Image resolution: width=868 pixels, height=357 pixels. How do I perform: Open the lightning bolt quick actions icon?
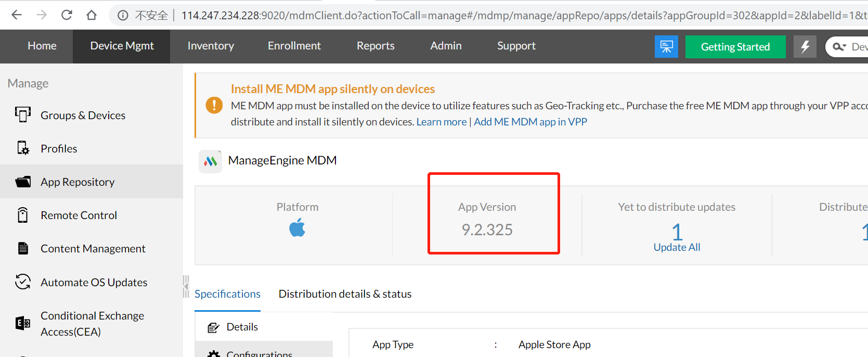tap(805, 47)
